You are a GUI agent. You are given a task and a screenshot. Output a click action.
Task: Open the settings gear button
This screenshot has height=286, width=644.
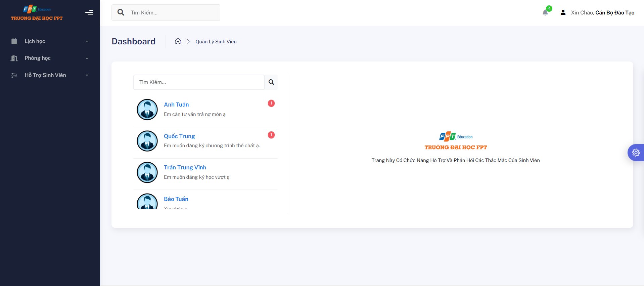pos(636,153)
